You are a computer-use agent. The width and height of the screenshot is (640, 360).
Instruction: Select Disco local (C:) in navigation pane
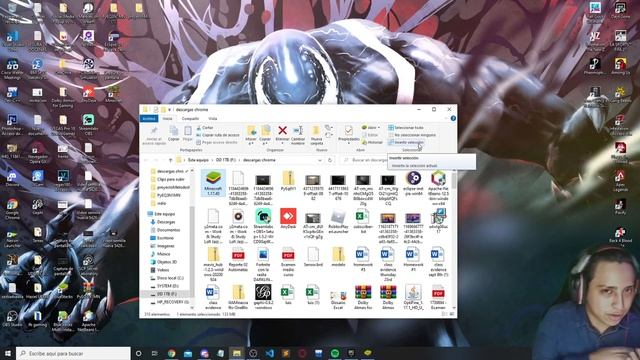(170, 278)
